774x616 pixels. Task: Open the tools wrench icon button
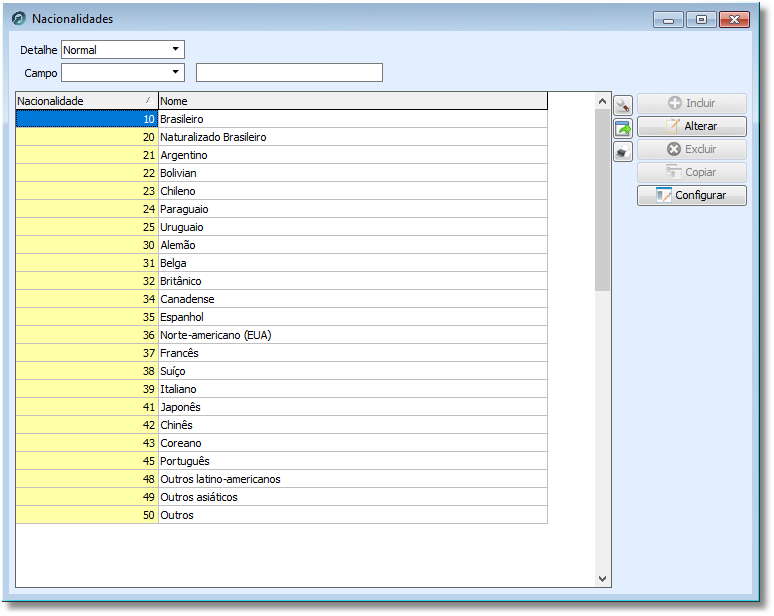(x=622, y=106)
